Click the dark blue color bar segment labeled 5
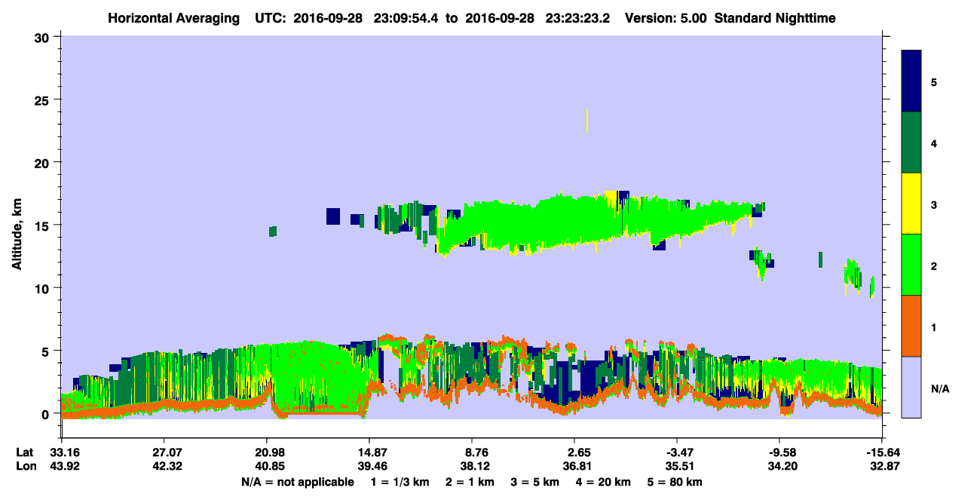The image size is (980, 503). [911, 81]
